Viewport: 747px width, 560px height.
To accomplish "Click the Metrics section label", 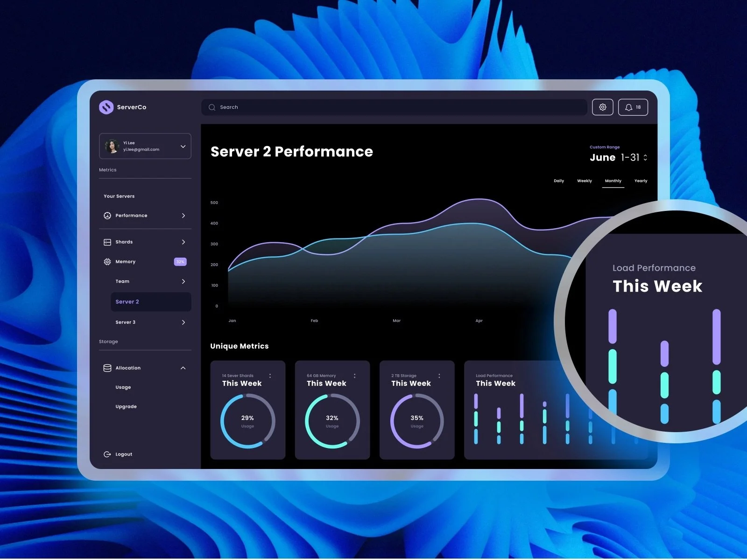I will tap(108, 170).
